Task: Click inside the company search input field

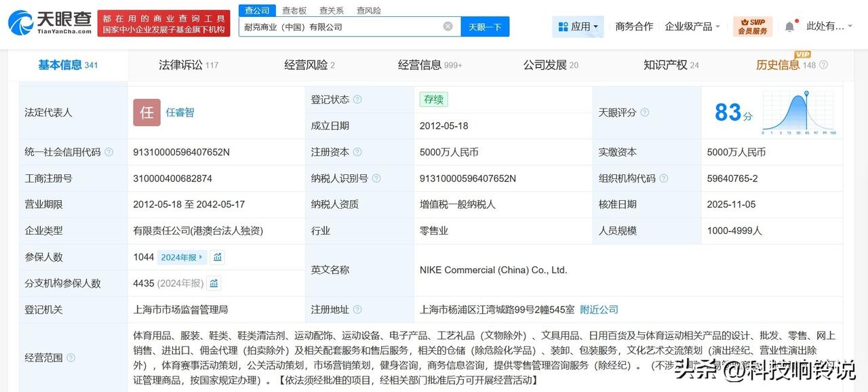Action: pos(339,26)
